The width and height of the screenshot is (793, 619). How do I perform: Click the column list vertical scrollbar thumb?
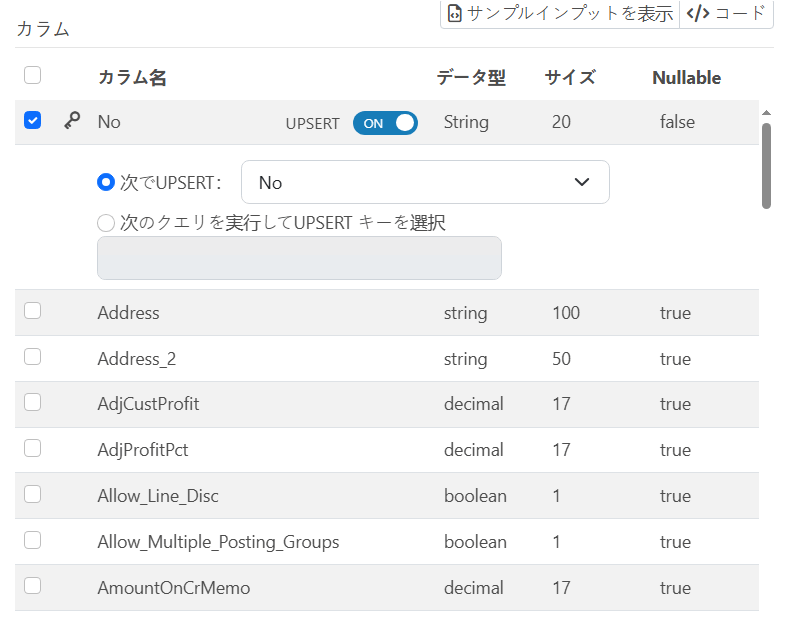tap(766, 165)
